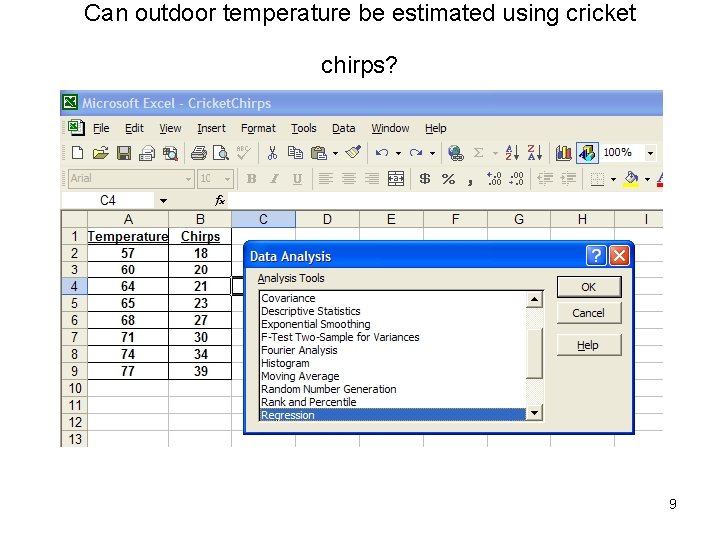Apply Italic formatting

(x=274, y=179)
